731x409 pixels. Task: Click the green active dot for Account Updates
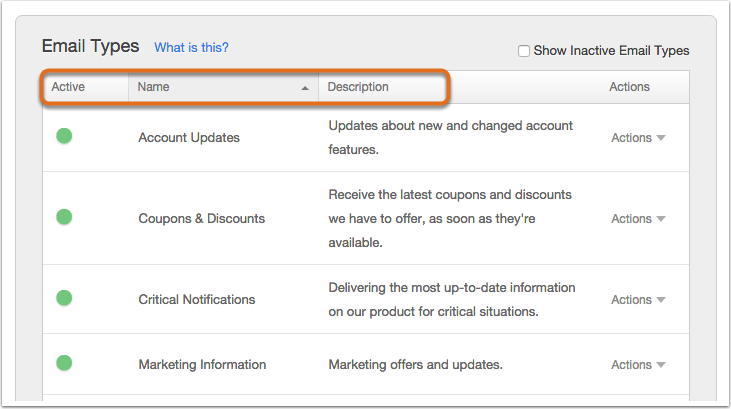click(x=64, y=136)
